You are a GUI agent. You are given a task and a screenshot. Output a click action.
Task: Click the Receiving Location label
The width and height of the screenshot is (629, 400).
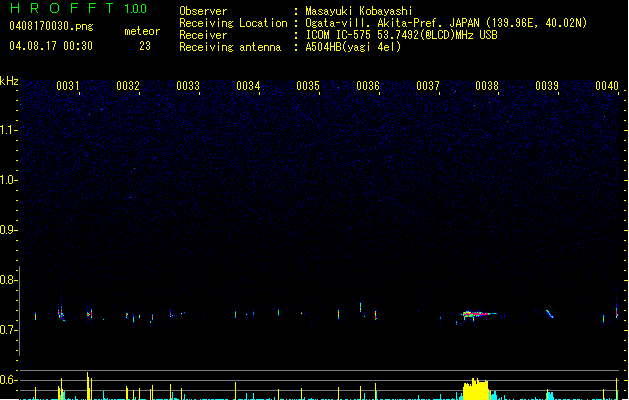point(233,23)
